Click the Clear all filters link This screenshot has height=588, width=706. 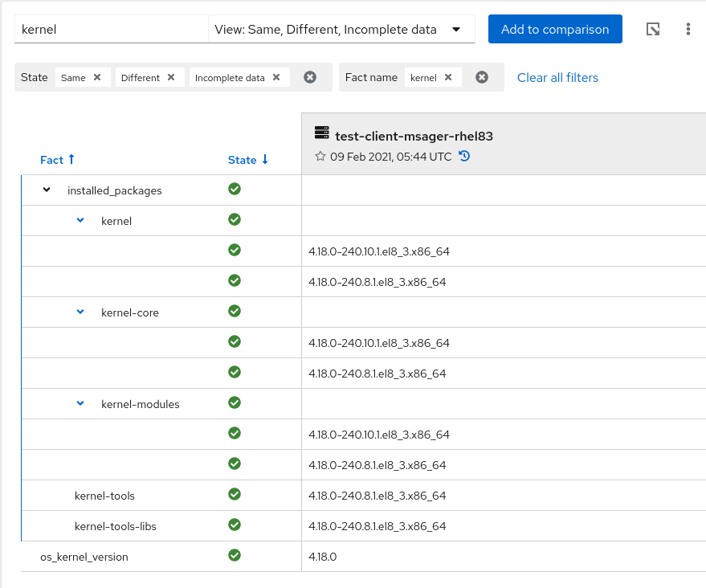pyautogui.click(x=557, y=78)
